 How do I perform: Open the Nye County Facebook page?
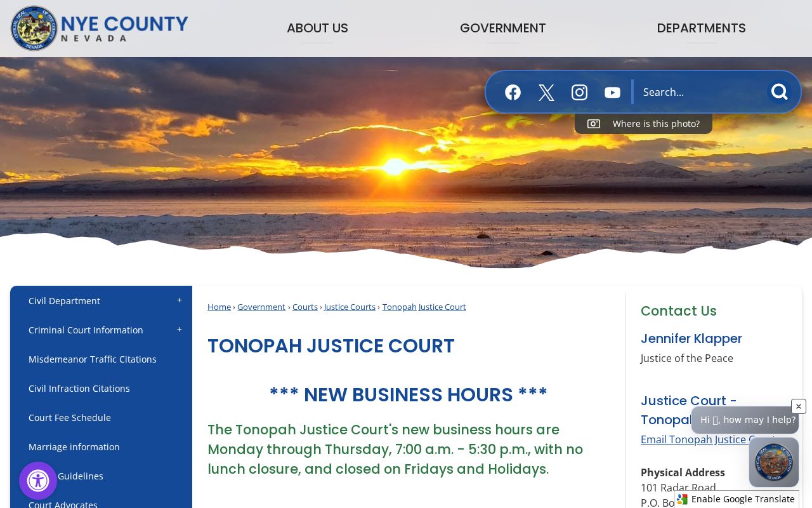[x=513, y=92]
